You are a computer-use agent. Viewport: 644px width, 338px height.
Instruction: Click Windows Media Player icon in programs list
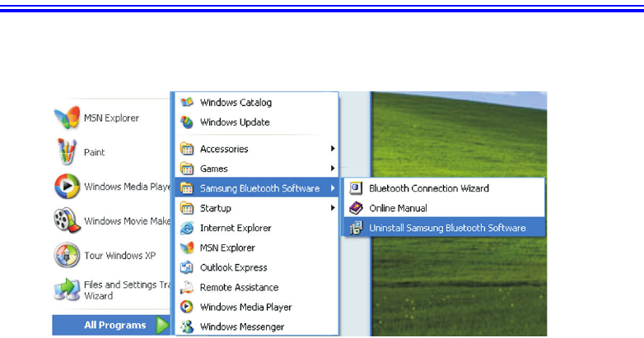tap(187, 307)
